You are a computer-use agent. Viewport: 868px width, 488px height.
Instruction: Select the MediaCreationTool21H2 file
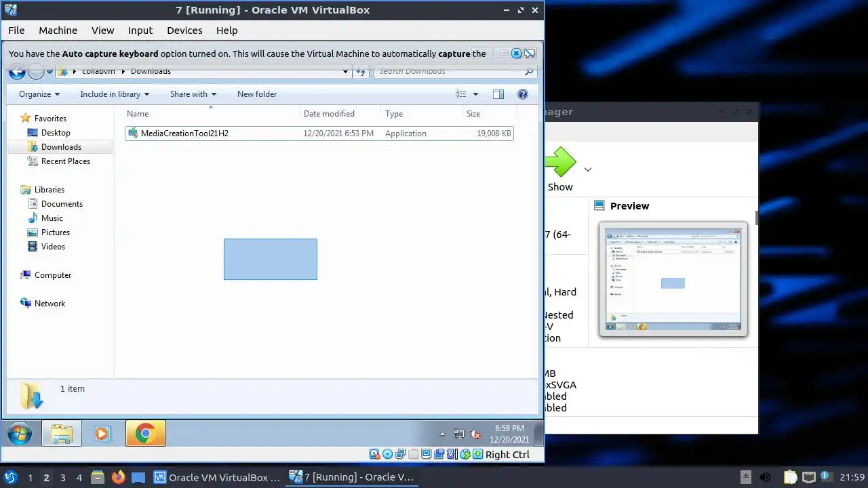tap(319, 134)
